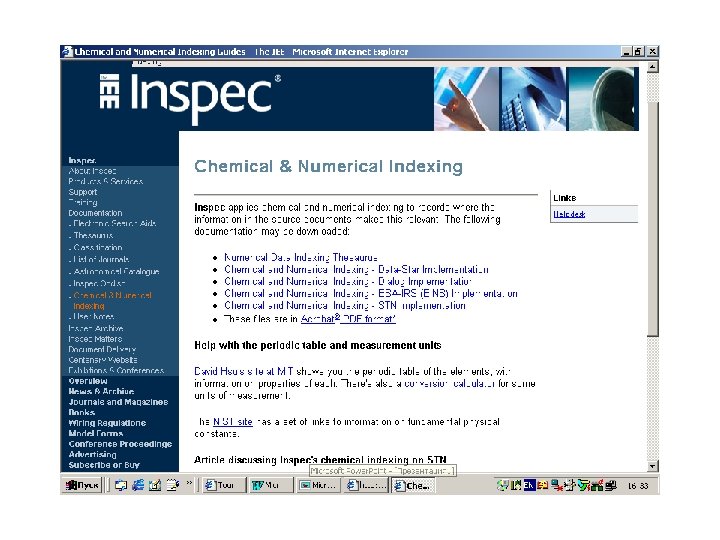Open the Dialog Implementation indexing link
720x540 pixels.
click(x=348, y=281)
